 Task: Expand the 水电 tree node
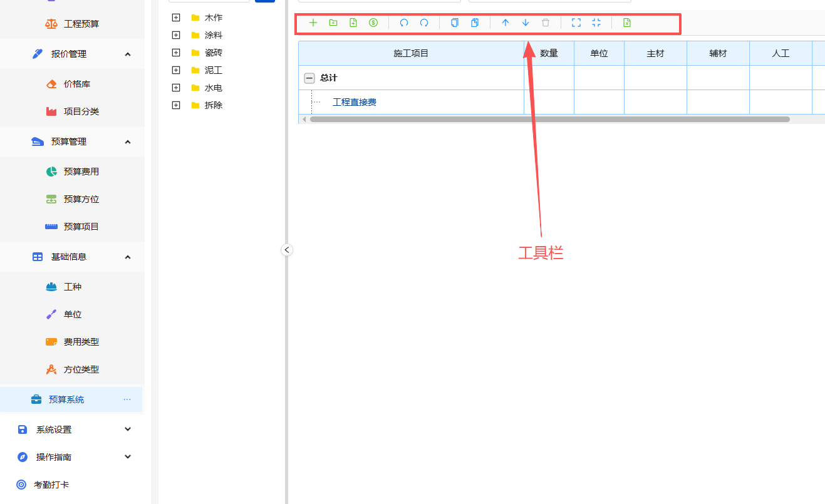(176, 87)
